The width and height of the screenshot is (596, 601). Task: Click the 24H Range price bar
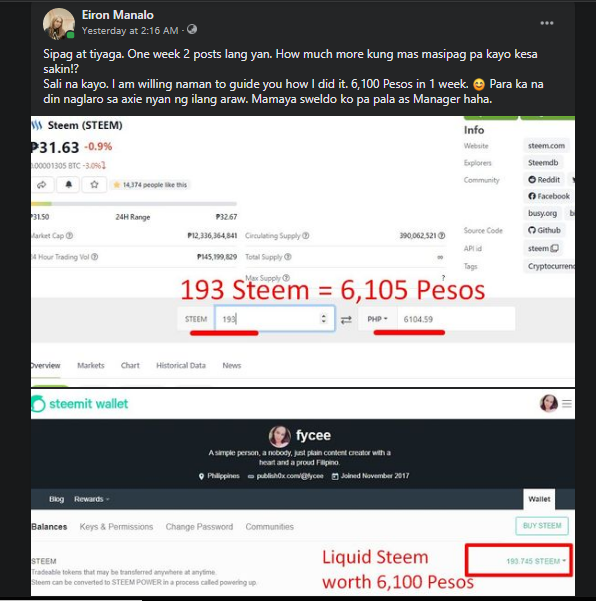134,204
